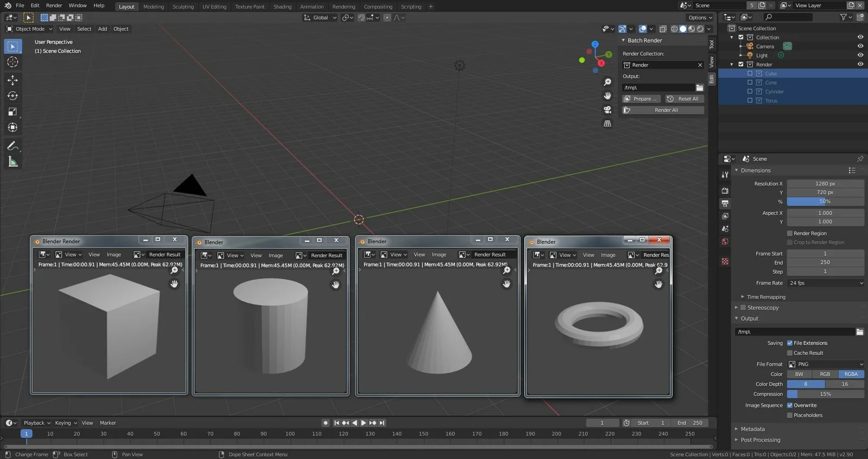Viewport: 868px width, 459px height.
Task: Select the Cursor tool in the toolbar
Action: coord(12,62)
